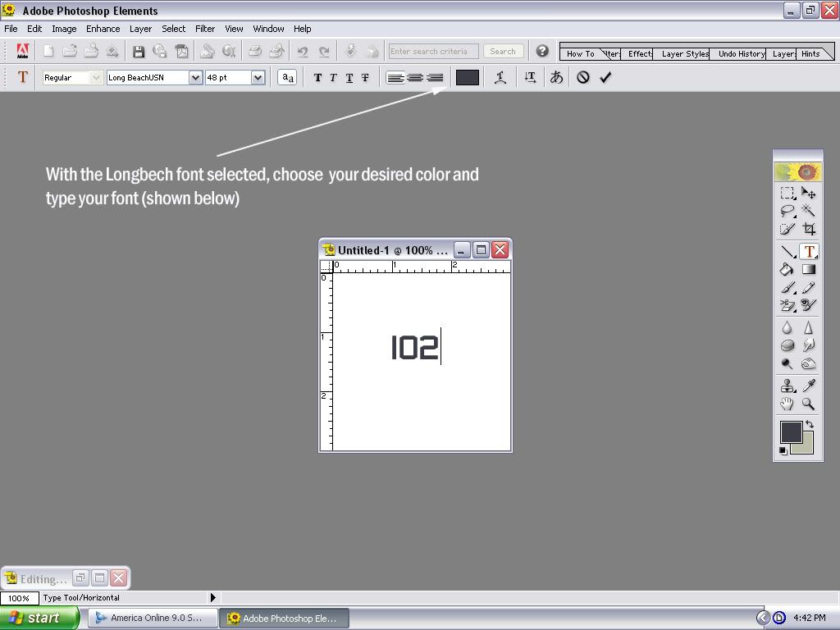Select the Hand tool
The image size is (840, 630).
(x=787, y=404)
